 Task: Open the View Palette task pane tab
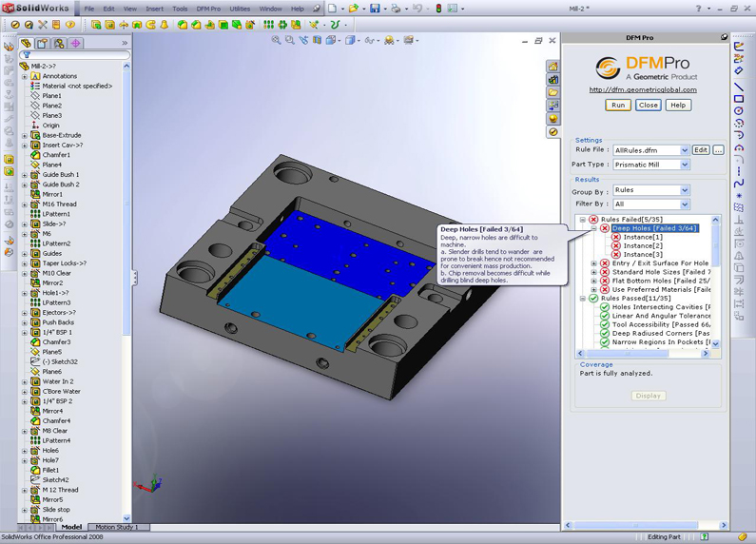point(553,106)
